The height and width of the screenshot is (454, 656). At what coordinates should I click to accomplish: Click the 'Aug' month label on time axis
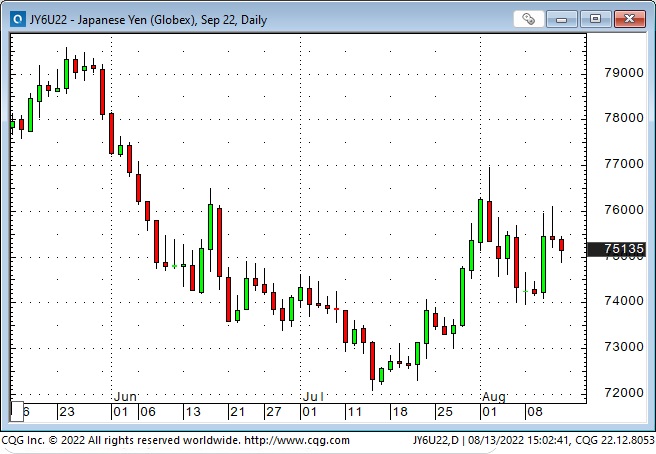pyautogui.click(x=494, y=396)
